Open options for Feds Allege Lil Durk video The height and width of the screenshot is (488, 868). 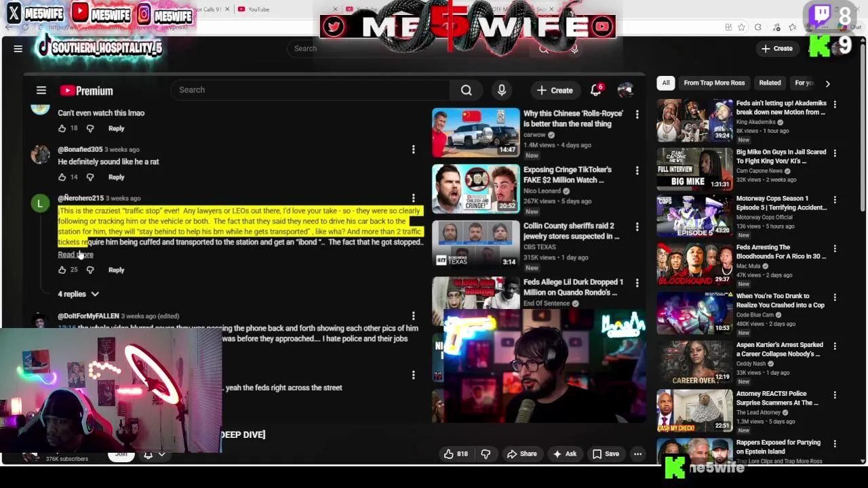(x=637, y=283)
